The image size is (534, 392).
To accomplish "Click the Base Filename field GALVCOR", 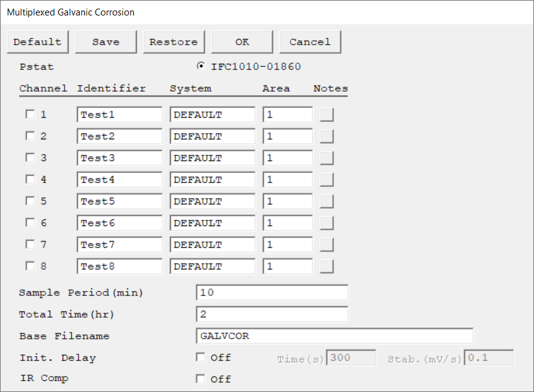I will 334,336.
